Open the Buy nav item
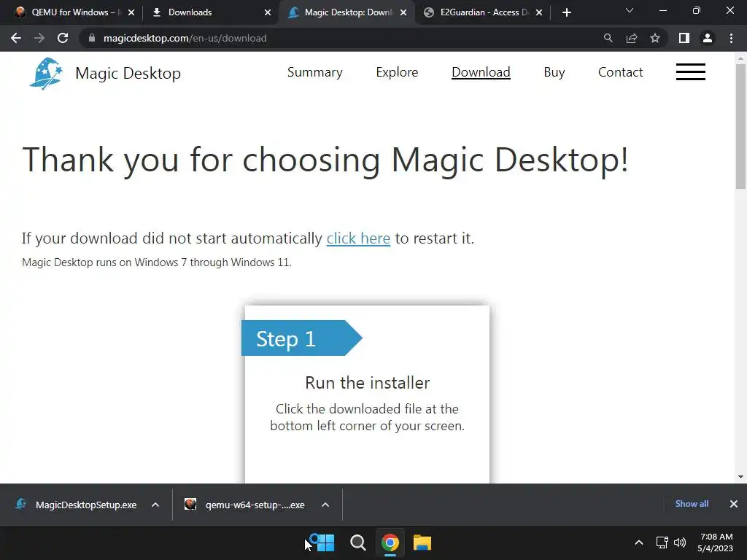 pyautogui.click(x=554, y=72)
